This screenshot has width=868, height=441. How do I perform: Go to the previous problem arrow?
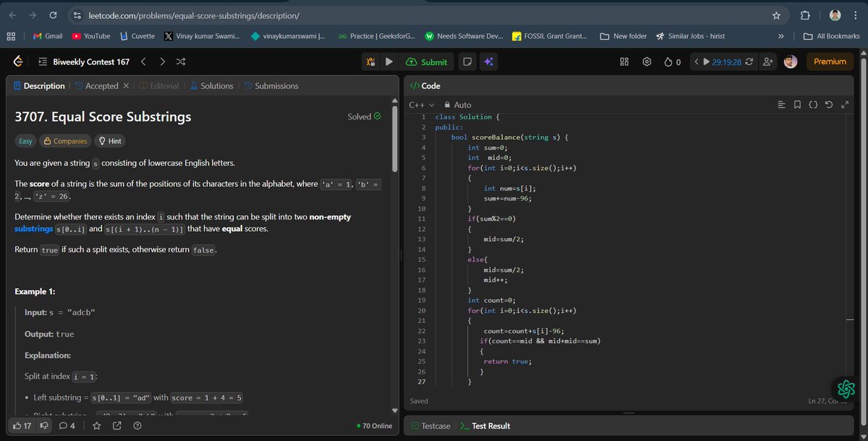(143, 62)
